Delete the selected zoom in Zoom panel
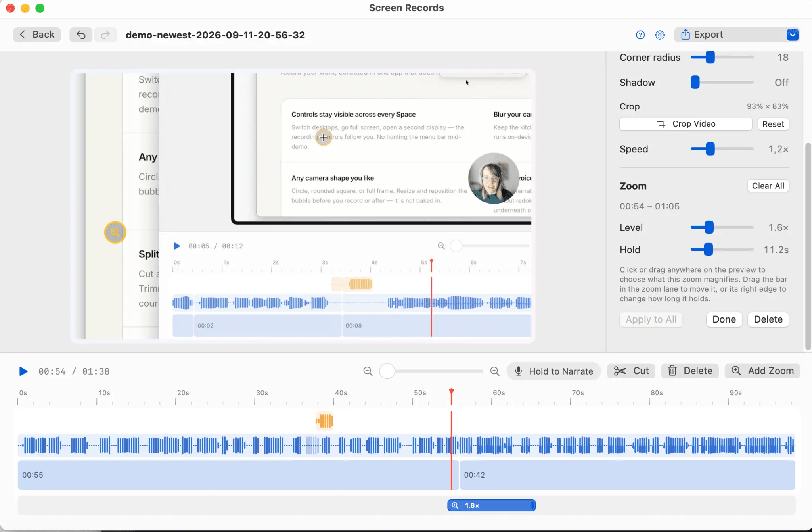812x532 pixels. [x=768, y=319]
